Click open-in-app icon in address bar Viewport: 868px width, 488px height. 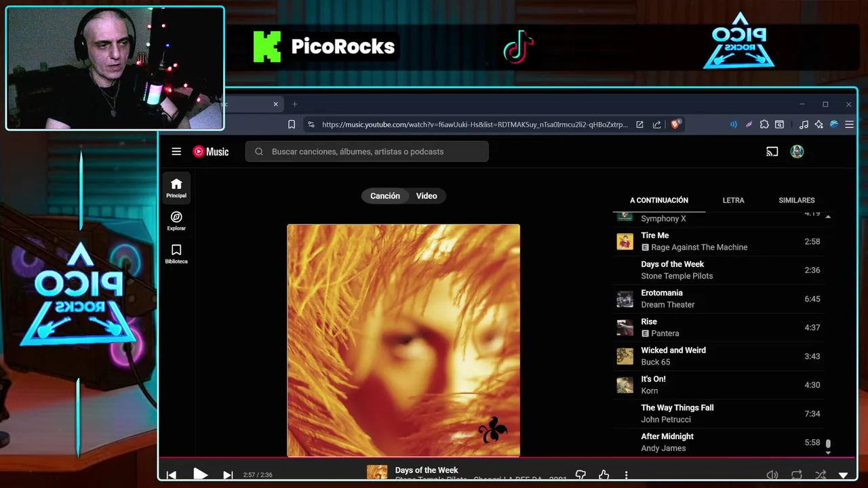[639, 125]
